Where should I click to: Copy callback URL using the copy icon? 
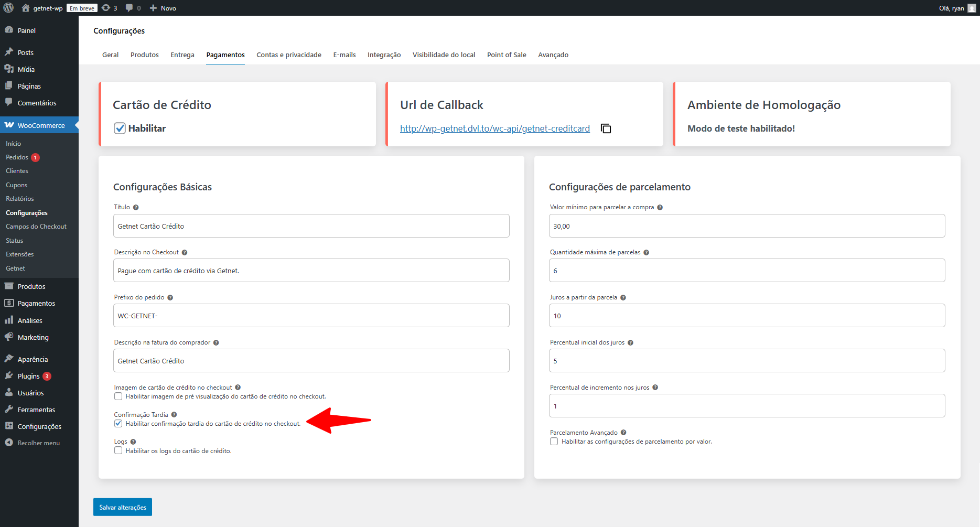click(x=606, y=128)
